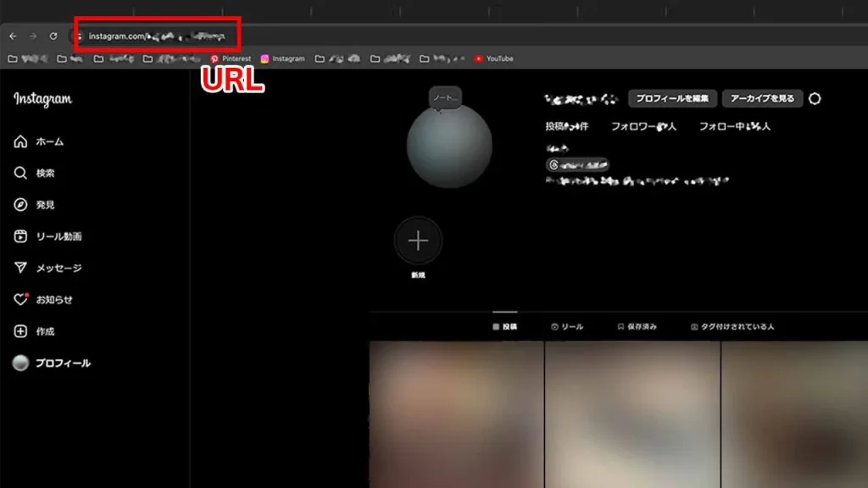Image resolution: width=868 pixels, height=488 pixels.
Task: Focus the instagram.com address bar
Action: [x=157, y=36]
